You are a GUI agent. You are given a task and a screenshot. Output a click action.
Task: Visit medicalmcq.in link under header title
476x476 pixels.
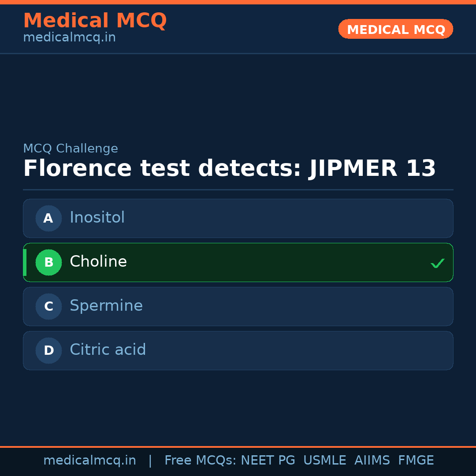click(69, 37)
